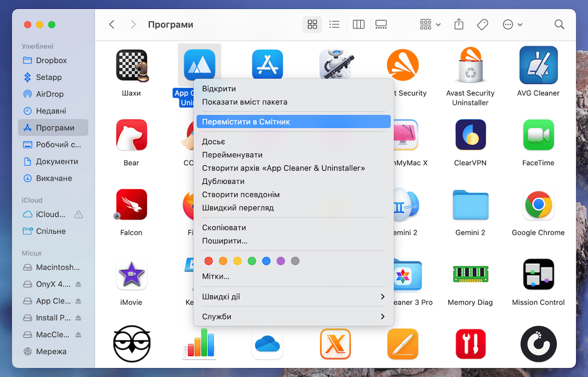Click the ClearVPN app icon
588x377 pixels.
pos(470,135)
